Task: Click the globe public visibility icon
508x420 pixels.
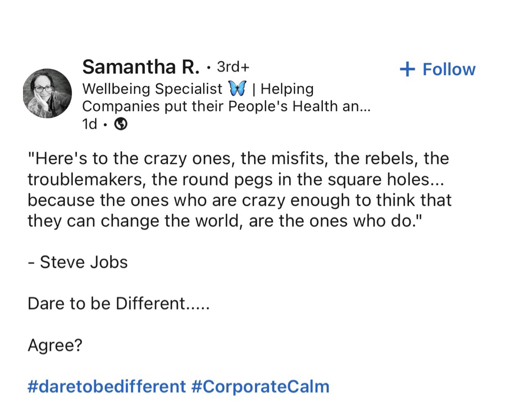Action: [x=121, y=124]
